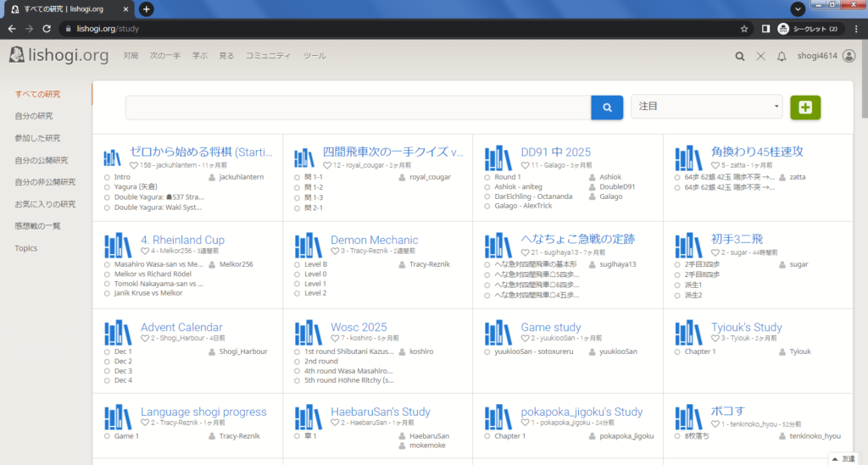Select 自分の非公開研究 in the sidebar
Viewport: 868px width, 465px height.
coord(46,182)
